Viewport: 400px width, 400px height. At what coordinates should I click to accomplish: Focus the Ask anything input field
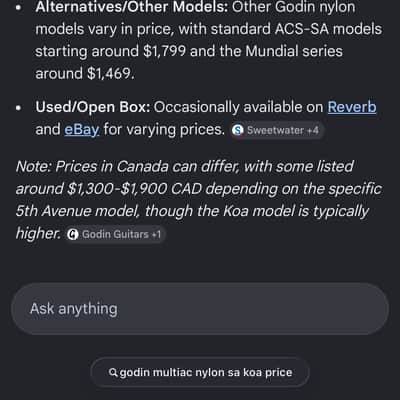[200, 309]
